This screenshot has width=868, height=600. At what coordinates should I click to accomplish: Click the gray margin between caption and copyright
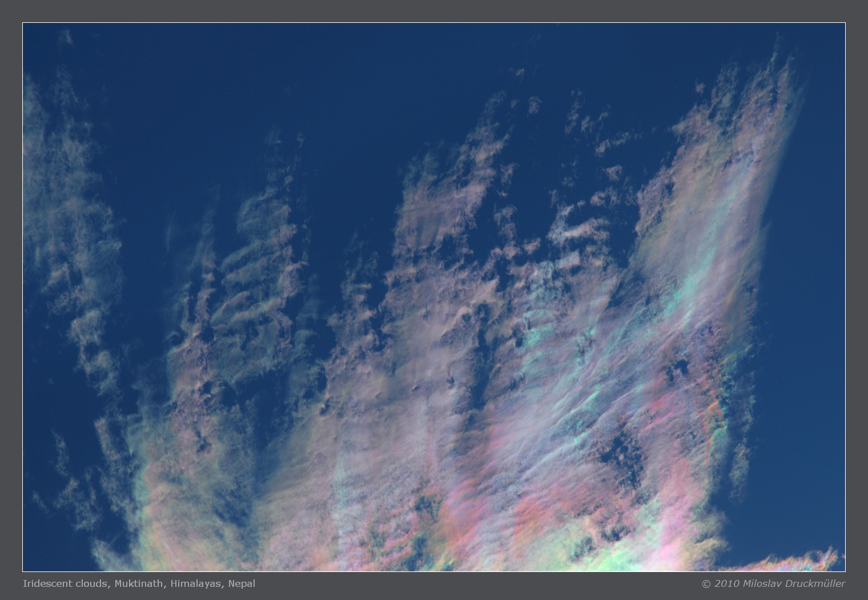[474, 585]
